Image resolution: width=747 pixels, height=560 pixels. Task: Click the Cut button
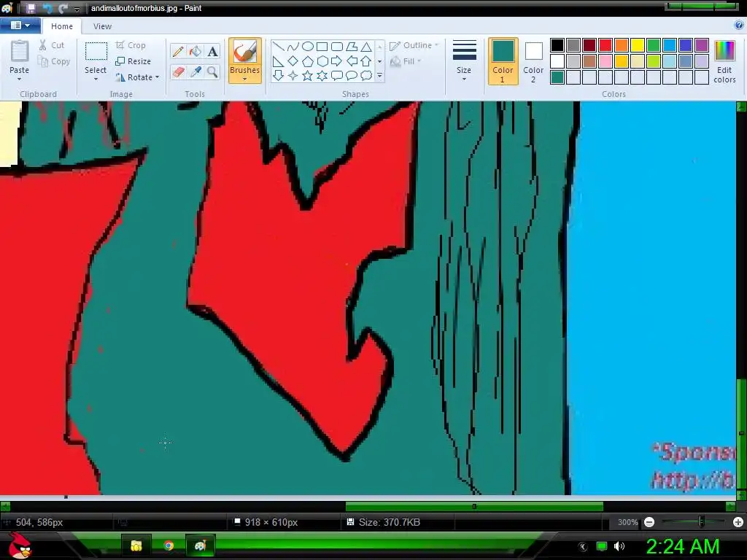pyautogui.click(x=52, y=45)
